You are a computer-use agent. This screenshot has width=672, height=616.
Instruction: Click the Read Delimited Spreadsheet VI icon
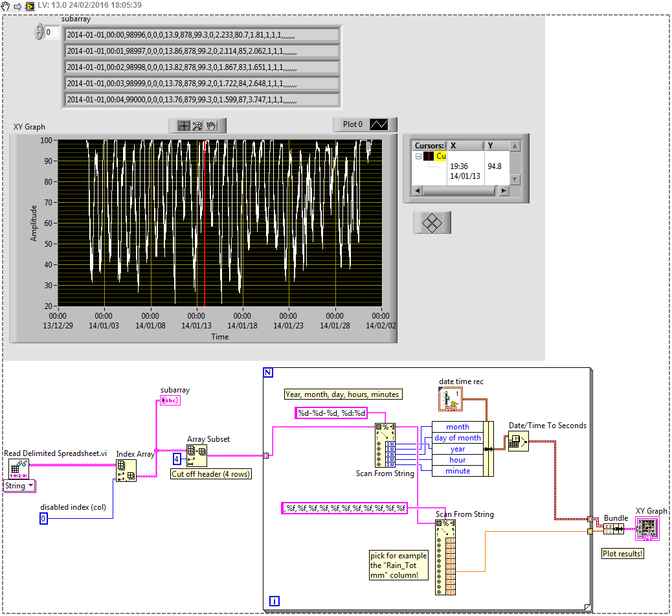coord(19,469)
